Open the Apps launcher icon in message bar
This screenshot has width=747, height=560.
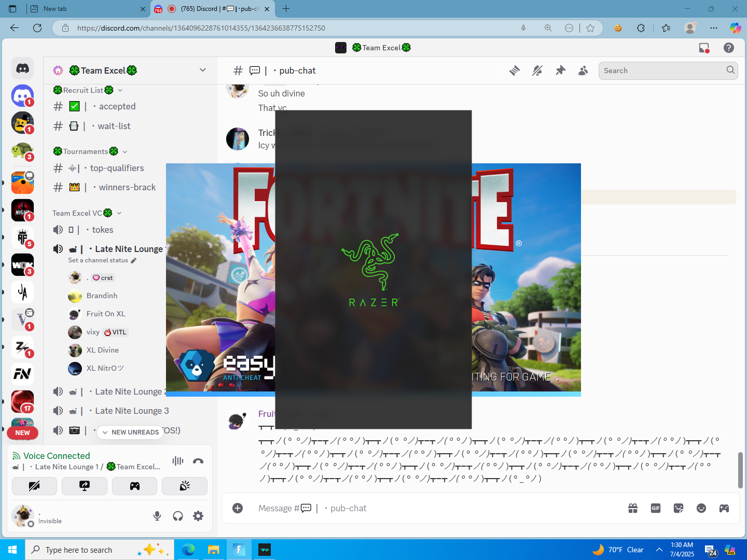[724, 508]
